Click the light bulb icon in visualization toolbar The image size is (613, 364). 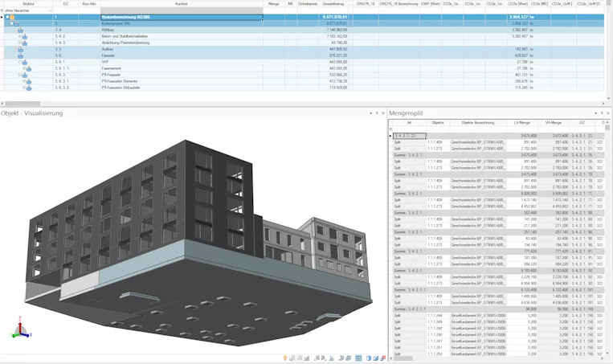click(285, 358)
